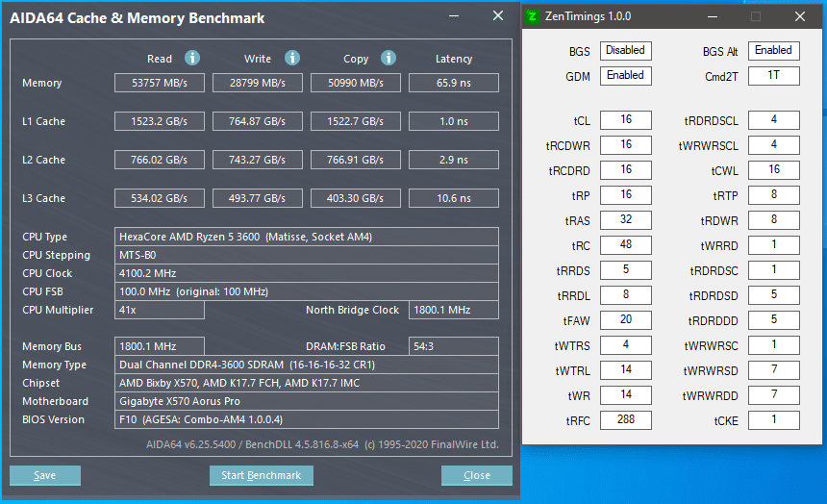Image resolution: width=827 pixels, height=504 pixels.
Task: Click L3 Cache latency 10.6 ns
Action: pyautogui.click(x=454, y=198)
